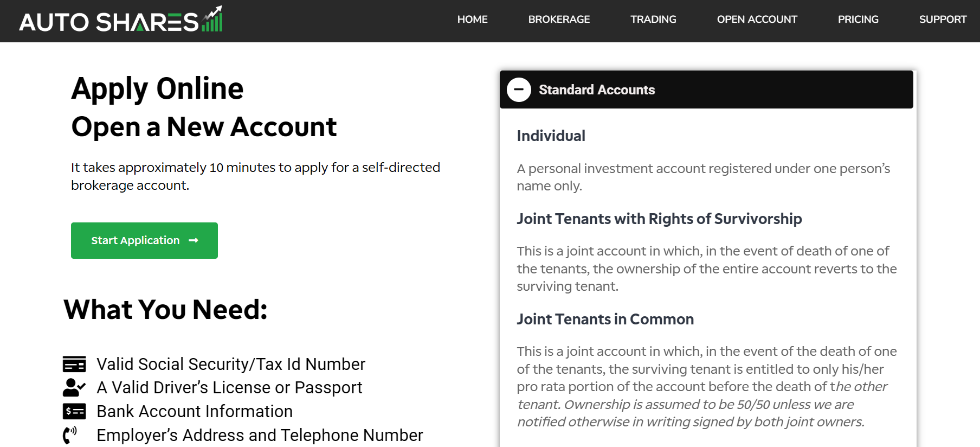Start the application with green button

[x=144, y=240]
